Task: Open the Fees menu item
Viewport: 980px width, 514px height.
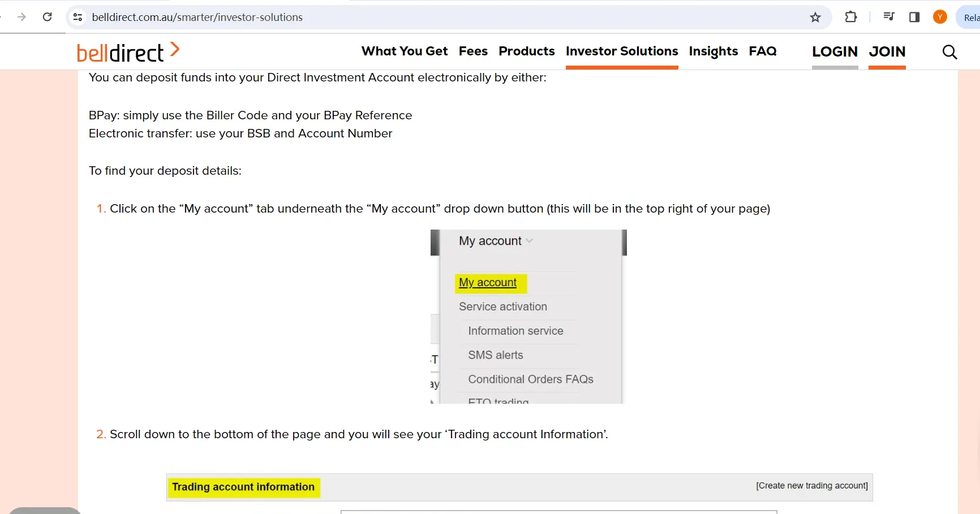Action: point(473,51)
